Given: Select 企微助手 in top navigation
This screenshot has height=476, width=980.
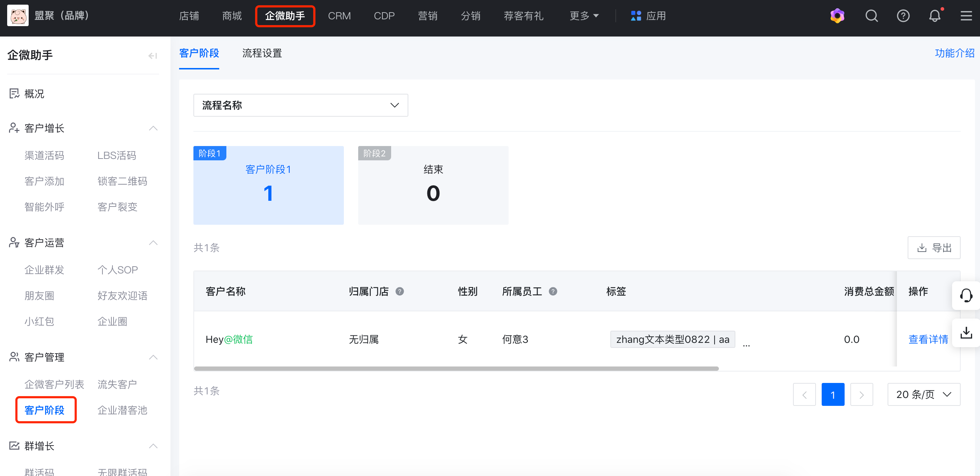Looking at the screenshot, I should pos(285,16).
